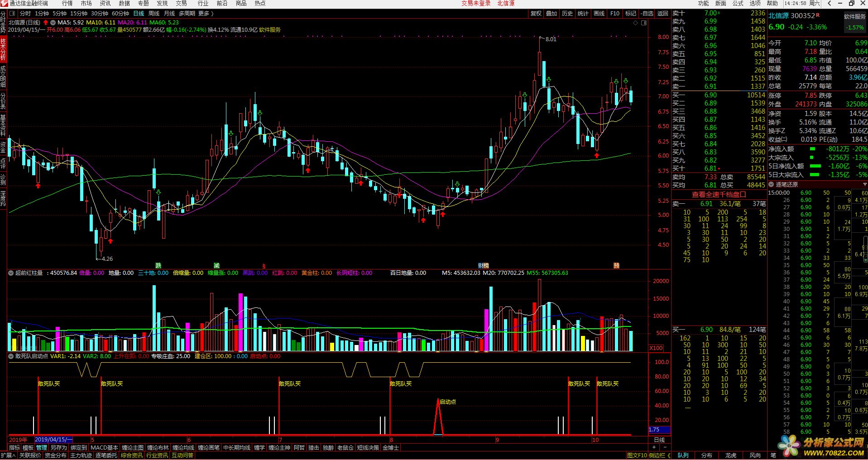Screen dimensions: 868x460
Task: Switch chart to 15分钟 period
Action: pos(79,14)
